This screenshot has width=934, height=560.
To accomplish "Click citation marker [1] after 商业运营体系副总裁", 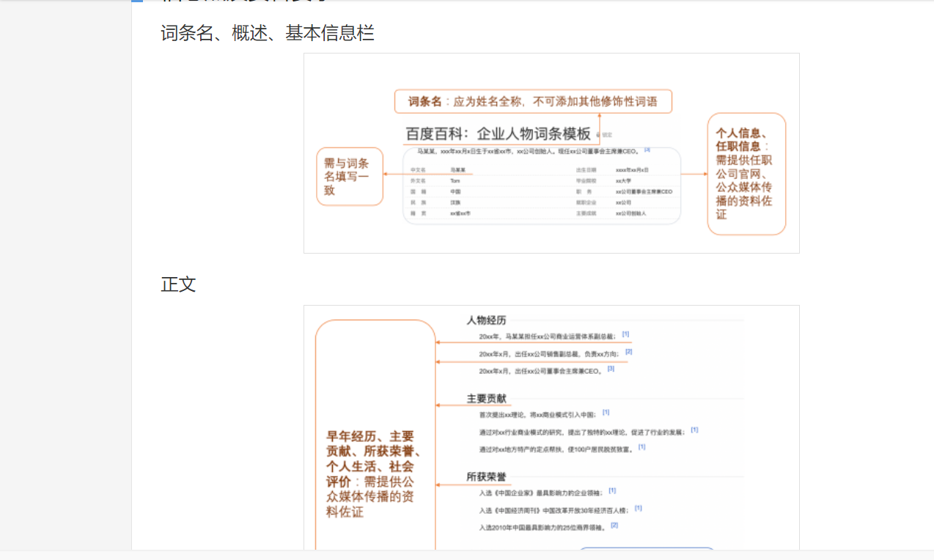I will pyautogui.click(x=625, y=334).
